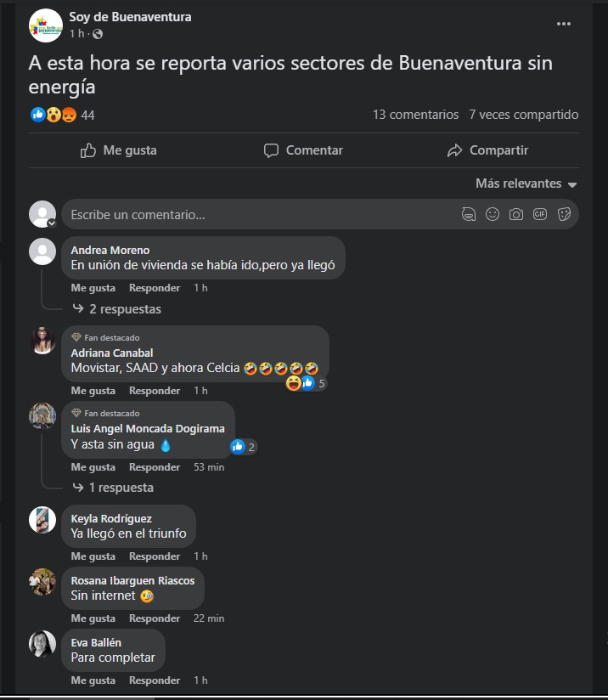Open the emoji picker in comment box
The width and height of the screenshot is (608, 700).
click(x=493, y=214)
